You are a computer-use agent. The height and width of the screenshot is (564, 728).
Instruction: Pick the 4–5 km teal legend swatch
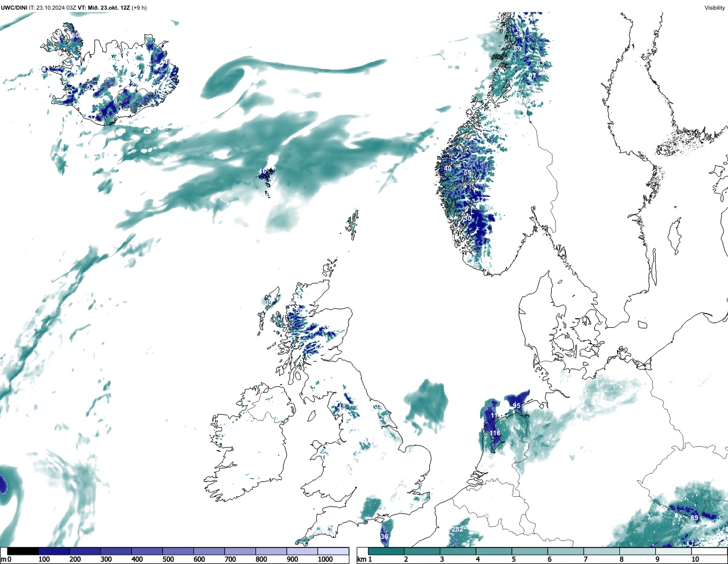click(x=494, y=551)
